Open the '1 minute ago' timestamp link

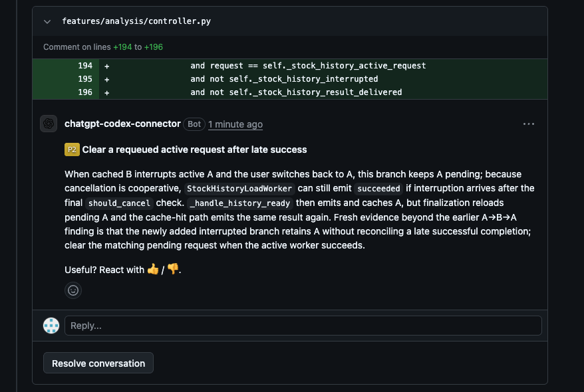tap(235, 124)
